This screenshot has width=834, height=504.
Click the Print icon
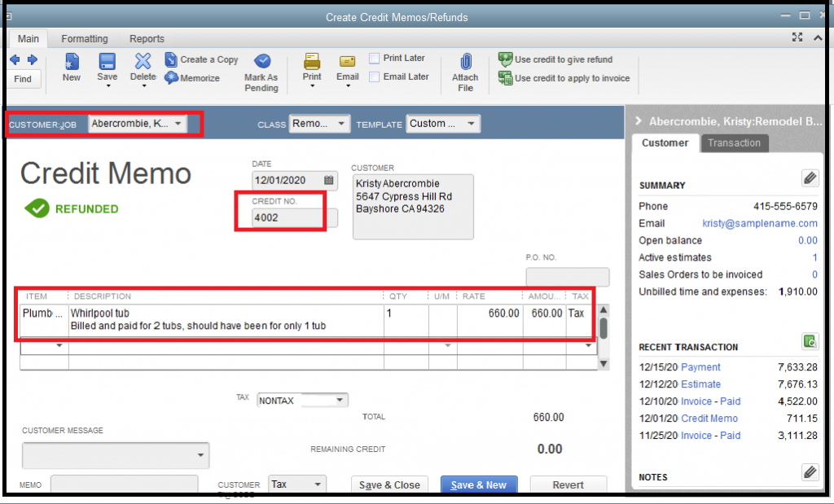click(x=312, y=62)
